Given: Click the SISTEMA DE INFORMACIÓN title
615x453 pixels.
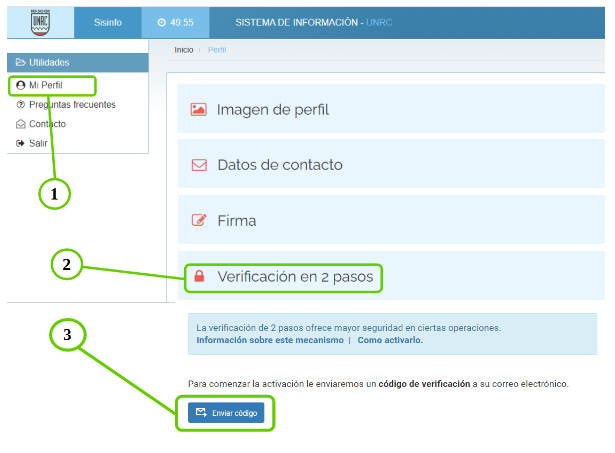Looking at the screenshot, I should 297,23.
